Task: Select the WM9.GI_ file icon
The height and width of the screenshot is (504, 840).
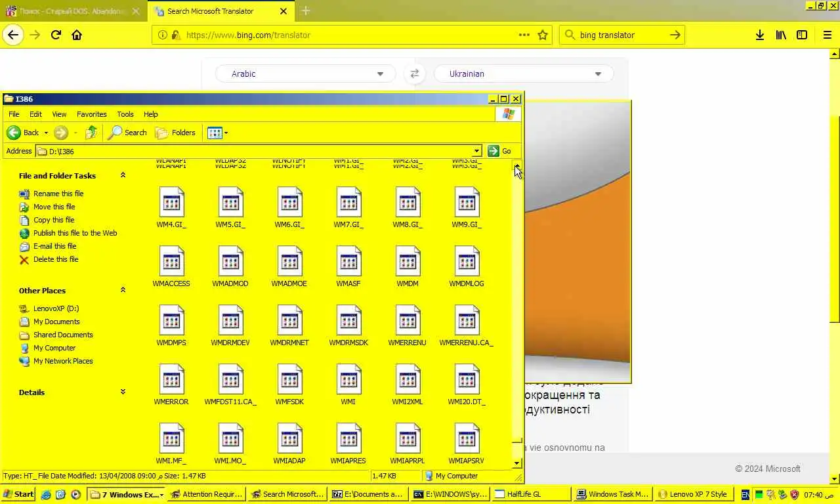Action: click(467, 202)
